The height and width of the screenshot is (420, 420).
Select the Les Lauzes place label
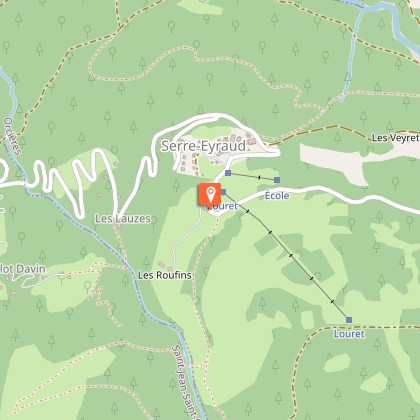click(123, 219)
